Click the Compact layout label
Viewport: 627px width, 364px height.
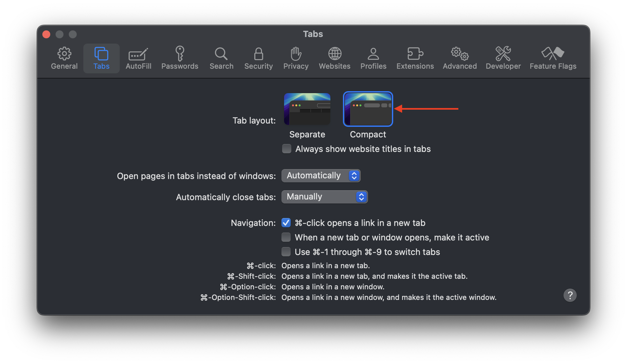tap(368, 134)
